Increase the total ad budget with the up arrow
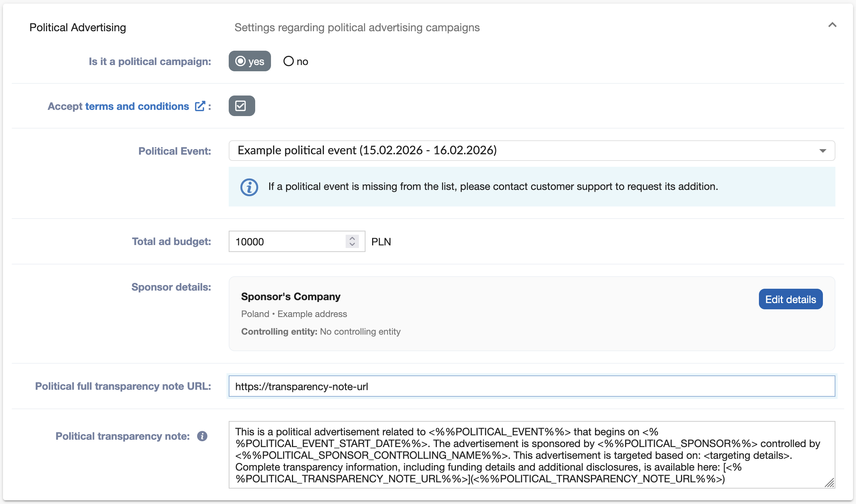The image size is (856, 504). click(352, 238)
